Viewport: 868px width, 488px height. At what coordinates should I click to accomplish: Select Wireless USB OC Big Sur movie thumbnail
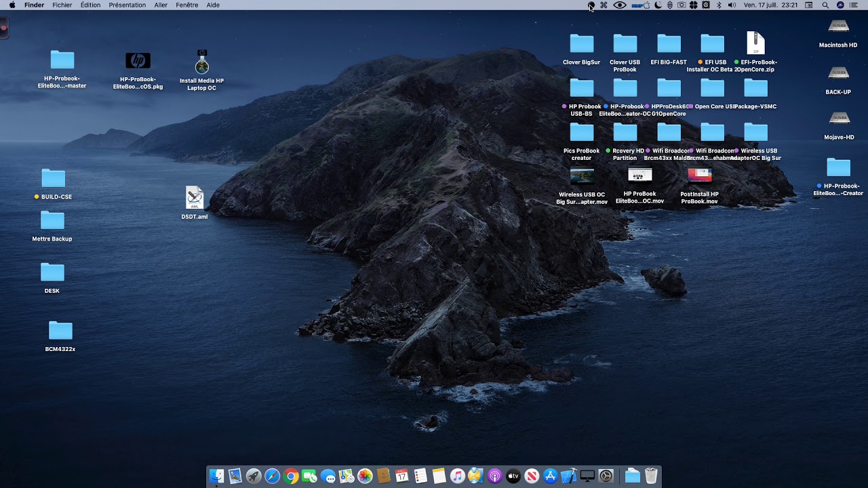click(582, 176)
